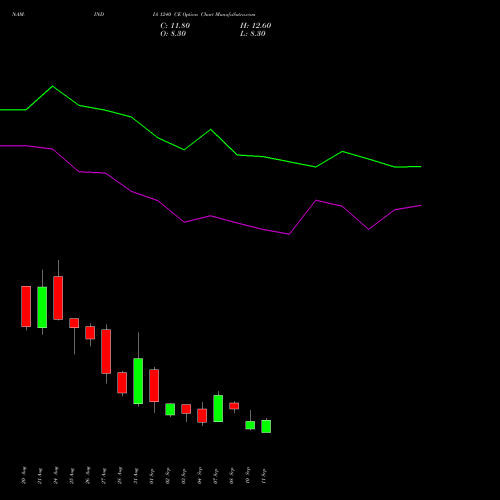Click the '11 Sep' date label

pos(264,475)
